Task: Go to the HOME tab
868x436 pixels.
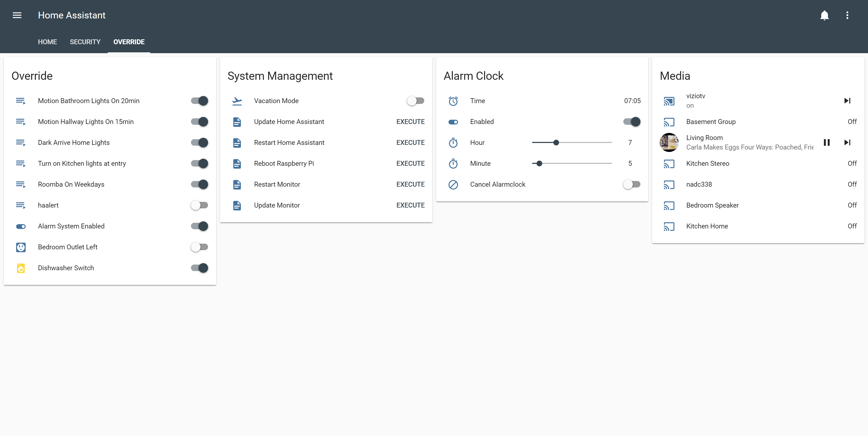Action: click(47, 42)
